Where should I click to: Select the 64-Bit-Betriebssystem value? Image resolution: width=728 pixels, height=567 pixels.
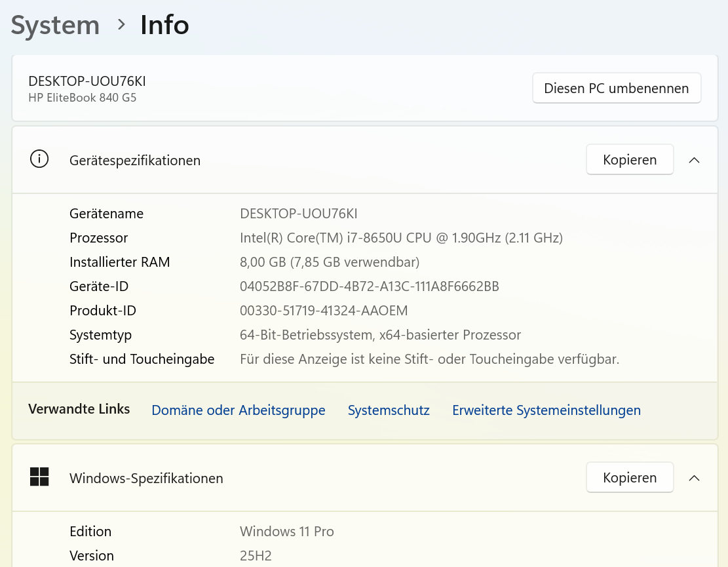pos(380,335)
